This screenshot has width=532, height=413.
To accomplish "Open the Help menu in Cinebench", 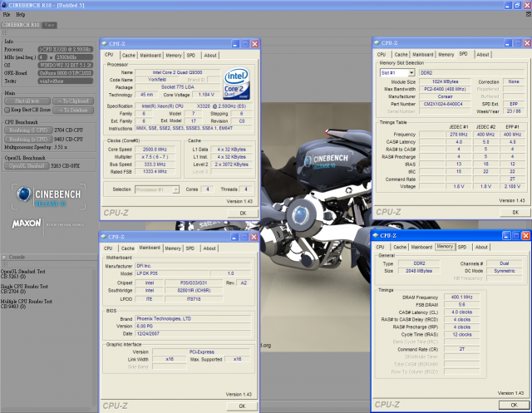I will point(20,15).
